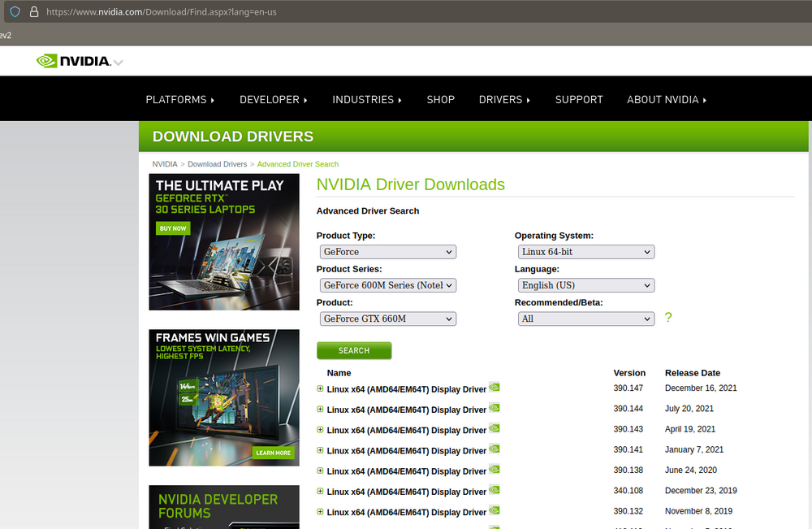812x529 pixels.
Task: Go to the SUPPORT menu item
Action: [579, 99]
